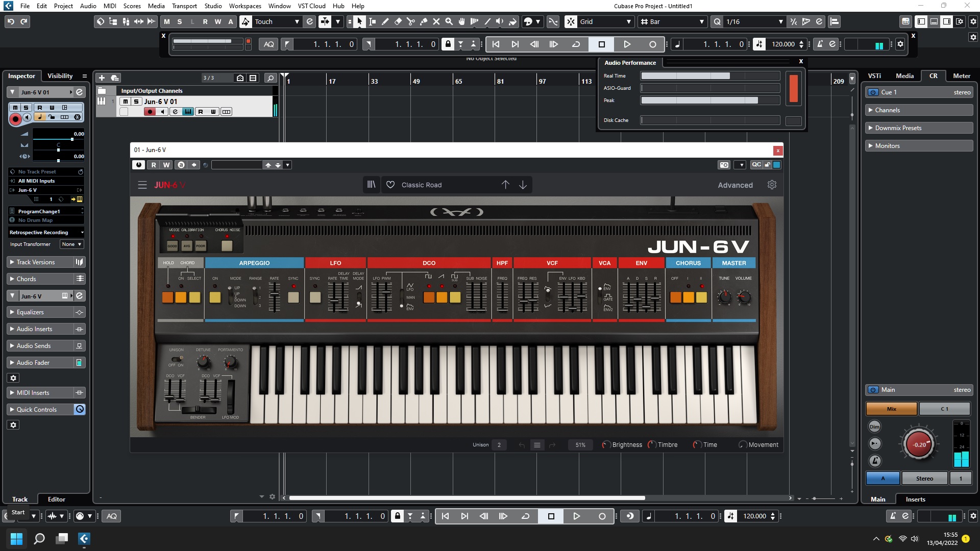Click the Undo arrow icon
The width and height of the screenshot is (980, 551).
11,21
